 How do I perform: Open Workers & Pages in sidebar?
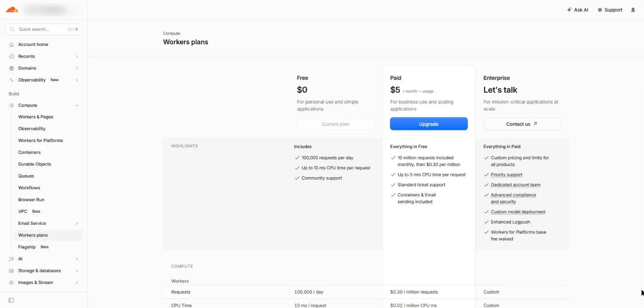(48, 117)
